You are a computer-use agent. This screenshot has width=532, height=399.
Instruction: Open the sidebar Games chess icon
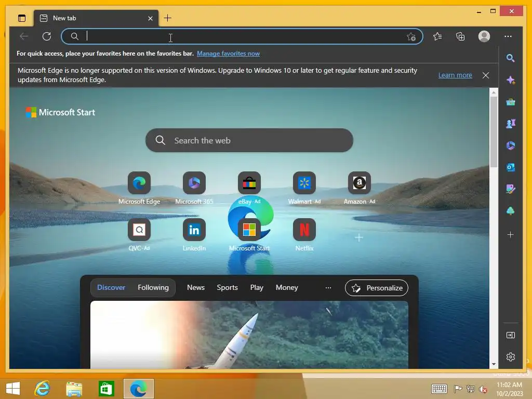[x=511, y=124]
